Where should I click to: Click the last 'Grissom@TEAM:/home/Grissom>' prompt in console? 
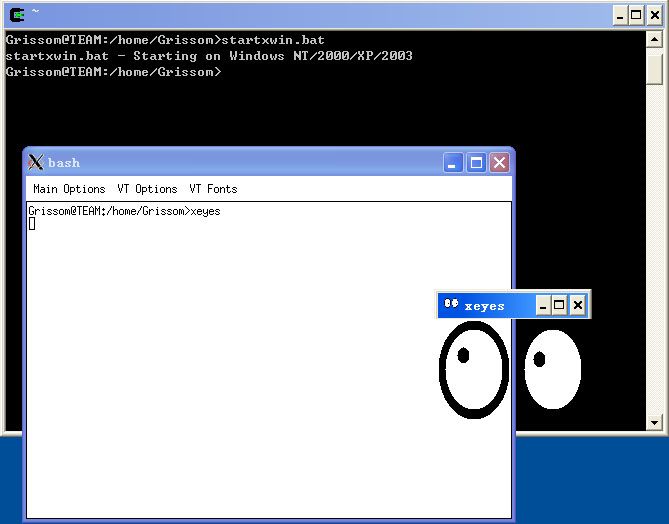pyautogui.click(x=113, y=72)
